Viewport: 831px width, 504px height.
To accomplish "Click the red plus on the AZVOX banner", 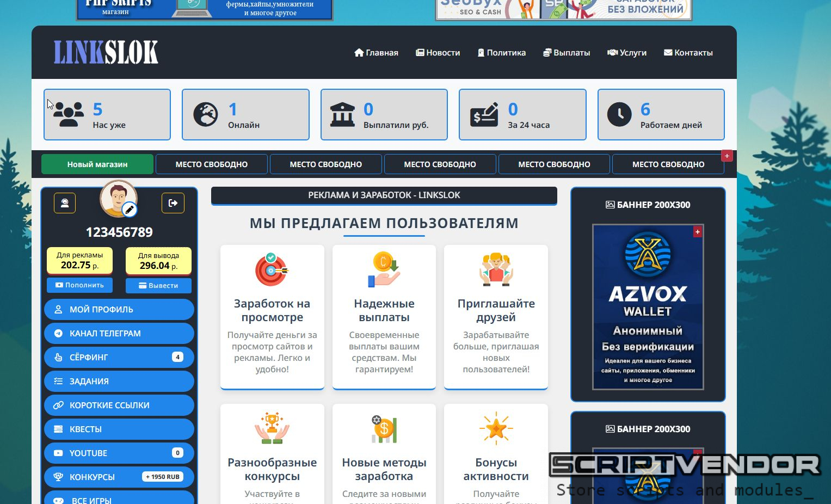I will [x=697, y=232].
